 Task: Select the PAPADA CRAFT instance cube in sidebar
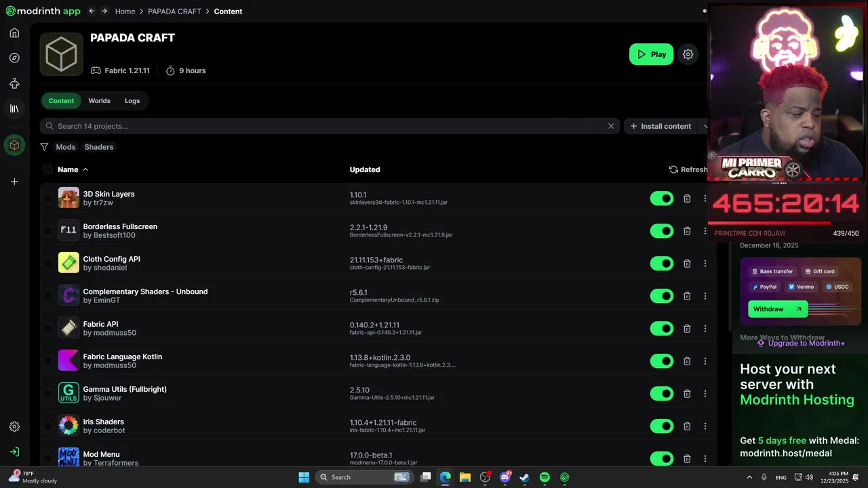coord(14,145)
